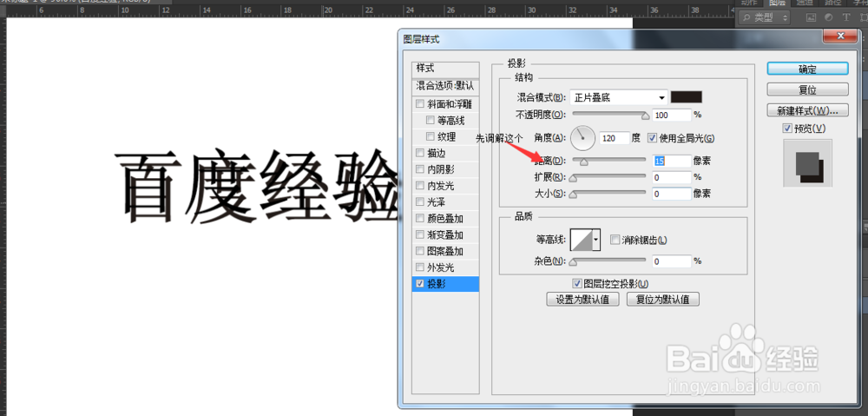Click the 角度 angle dial

pyautogui.click(x=582, y=138)
